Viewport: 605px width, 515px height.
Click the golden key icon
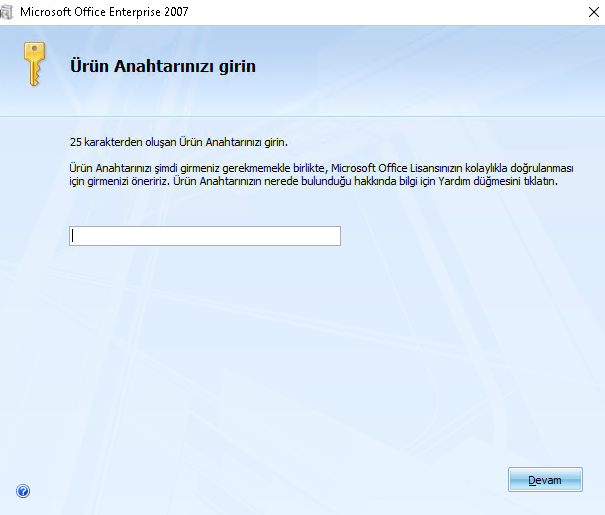[35, 64]
